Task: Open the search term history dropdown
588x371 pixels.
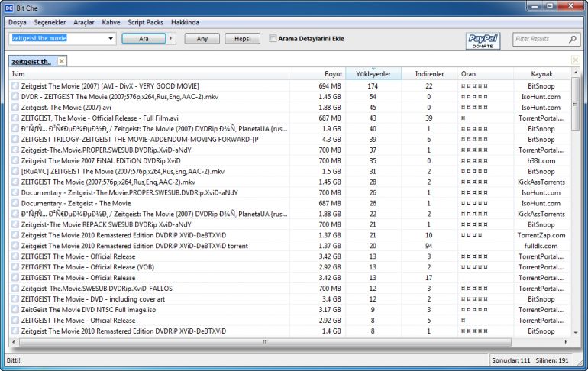Action: tap(111, 38)
